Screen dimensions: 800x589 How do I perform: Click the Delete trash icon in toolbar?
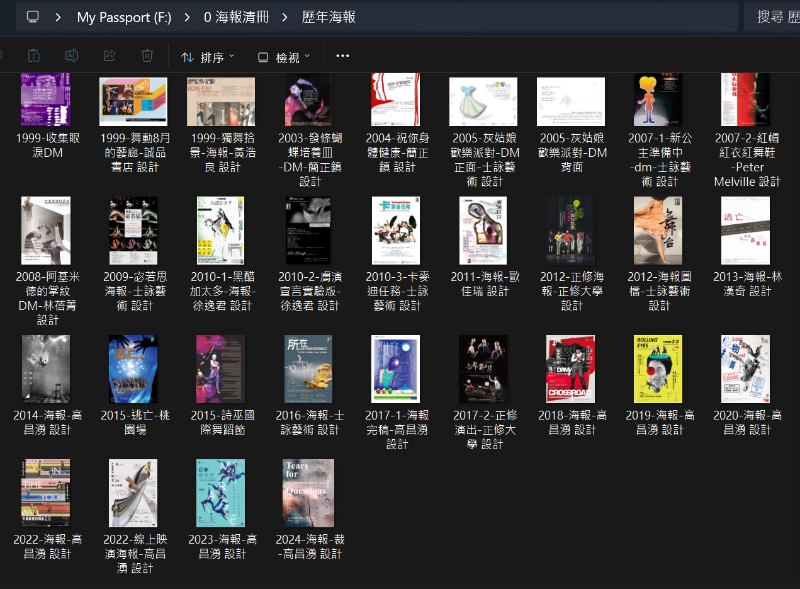[x=148, y=57]
